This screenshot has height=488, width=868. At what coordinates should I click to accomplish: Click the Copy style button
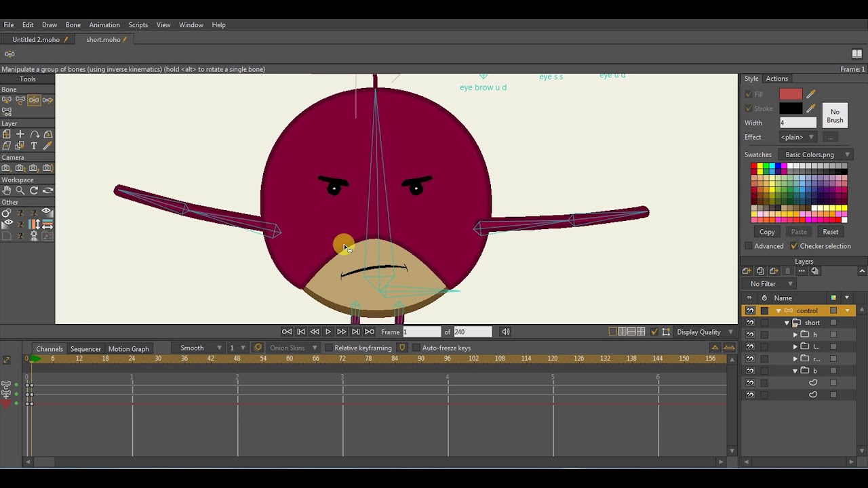click(x=767, y=232)
